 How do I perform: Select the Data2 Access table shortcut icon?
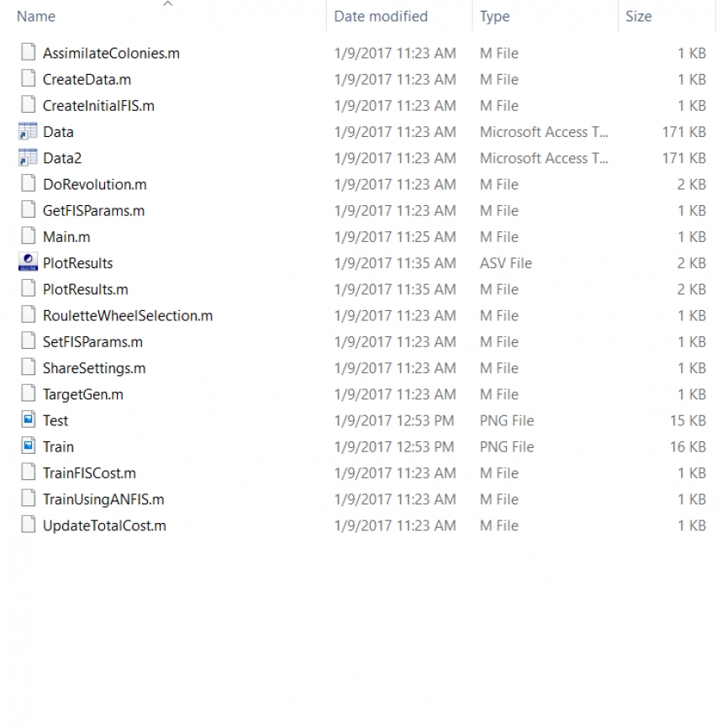coord(28,157)
